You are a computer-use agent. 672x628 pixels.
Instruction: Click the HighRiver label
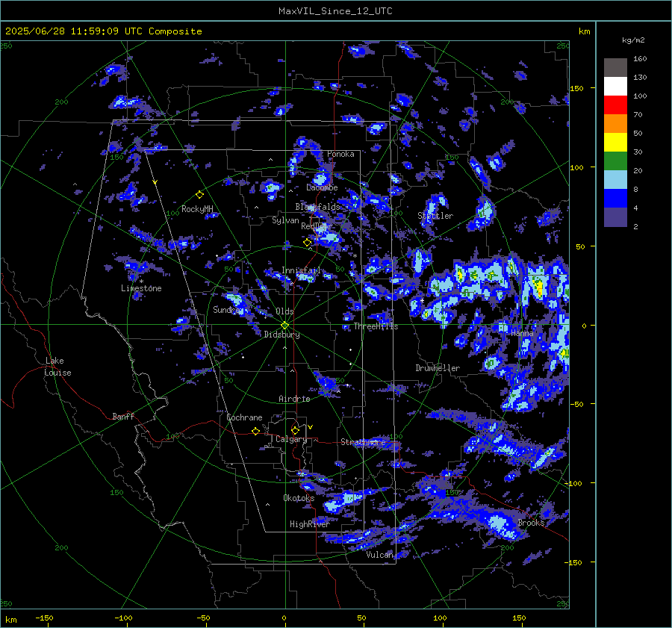[x=309, y=524]
